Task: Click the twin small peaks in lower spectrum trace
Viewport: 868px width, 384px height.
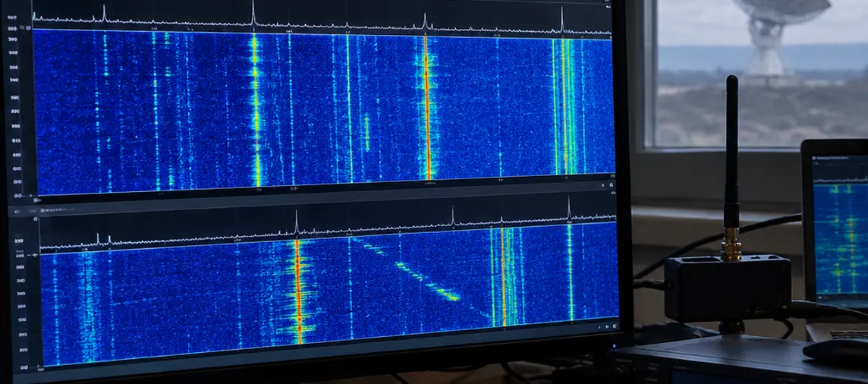Action: click(x=103, y=239)
